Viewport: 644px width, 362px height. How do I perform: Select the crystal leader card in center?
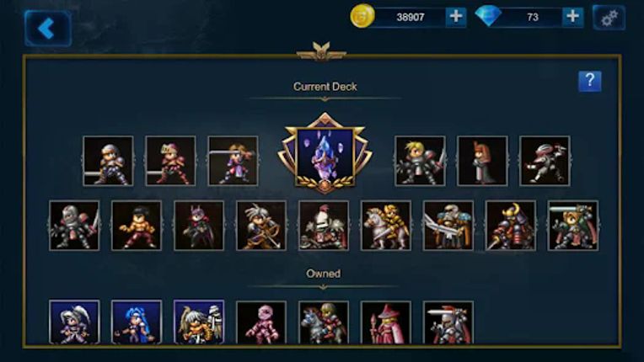(x=325, y=153)
